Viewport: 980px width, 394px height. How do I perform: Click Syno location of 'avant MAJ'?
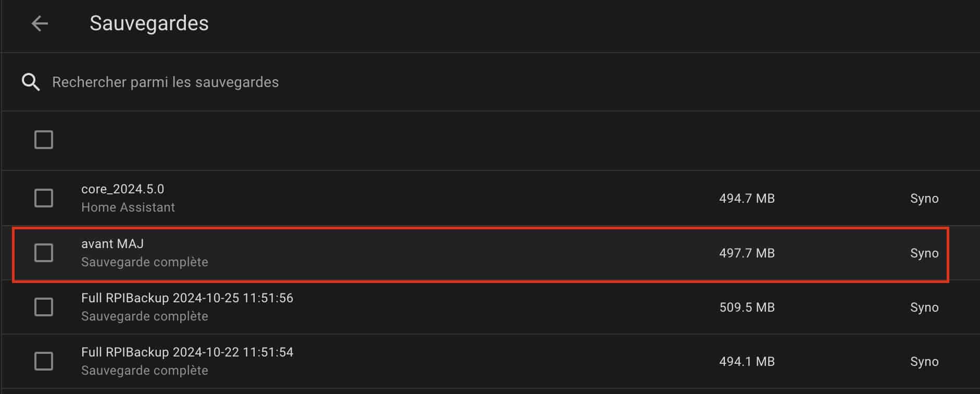tap(924, 253)
